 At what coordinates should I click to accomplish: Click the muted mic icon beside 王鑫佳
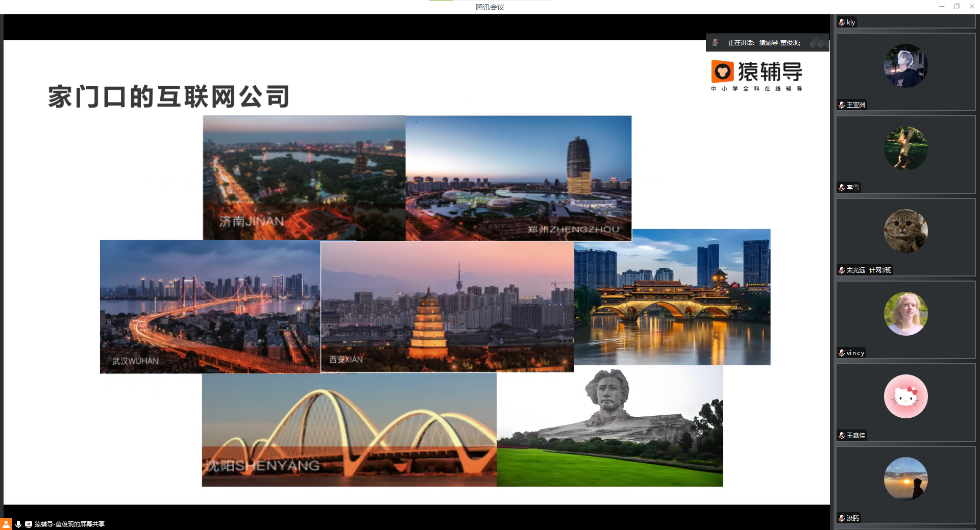point(842,436)
